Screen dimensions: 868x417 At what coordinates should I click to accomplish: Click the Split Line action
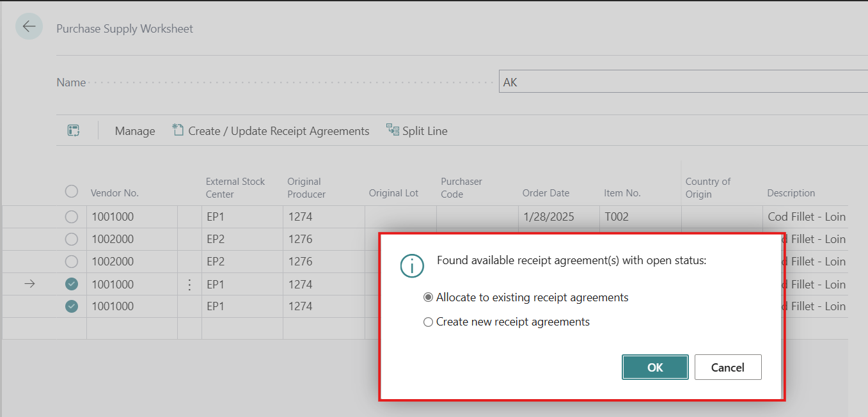[417, 130]
